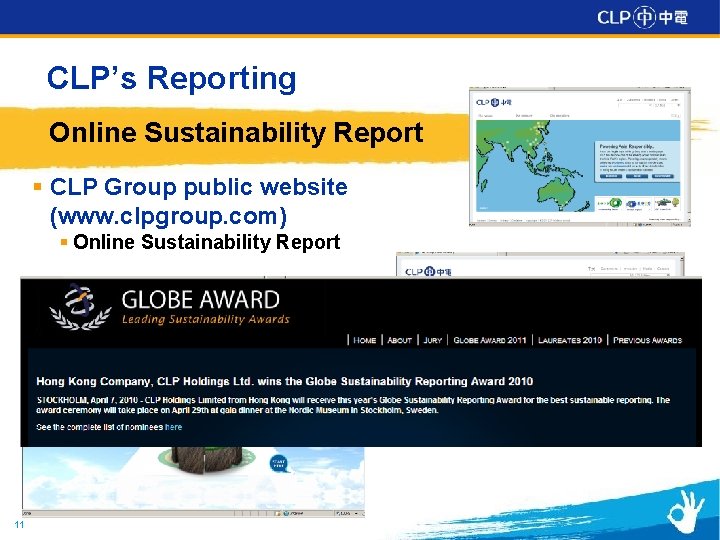Image resolution: width=720 pixels, height=540 pixels.
Task: Click the vertical scrollbar of the map webpage
Action: pyautogui.click(x=687, y=156)
